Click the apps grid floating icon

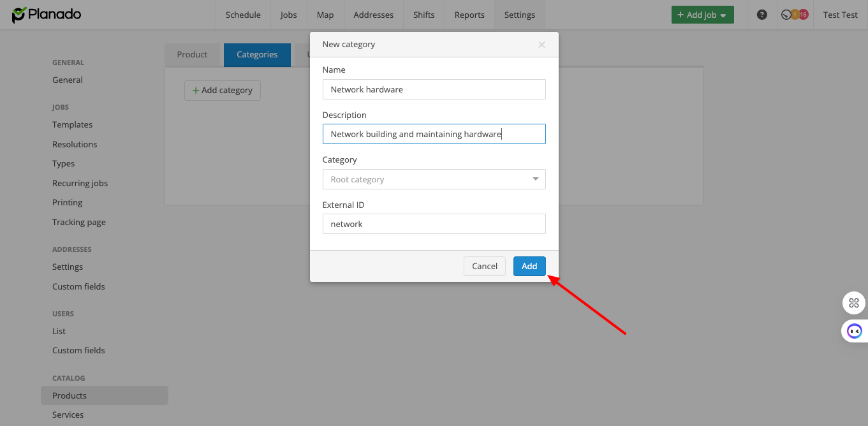pos(854,303)
